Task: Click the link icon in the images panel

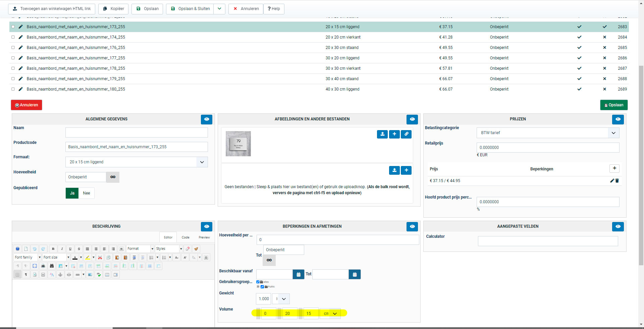Action: [406, 134]
